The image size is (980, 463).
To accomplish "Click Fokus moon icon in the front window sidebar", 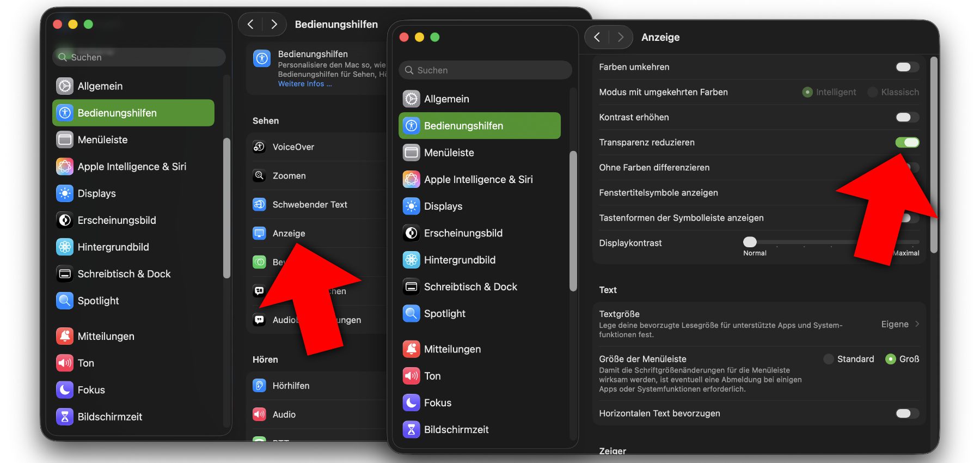I will tap(411, 403).
